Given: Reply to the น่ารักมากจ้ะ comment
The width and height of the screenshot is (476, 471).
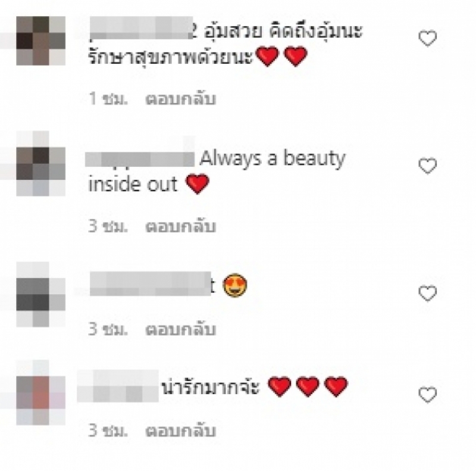Looking at the screenshot, I should pos(181,431).
